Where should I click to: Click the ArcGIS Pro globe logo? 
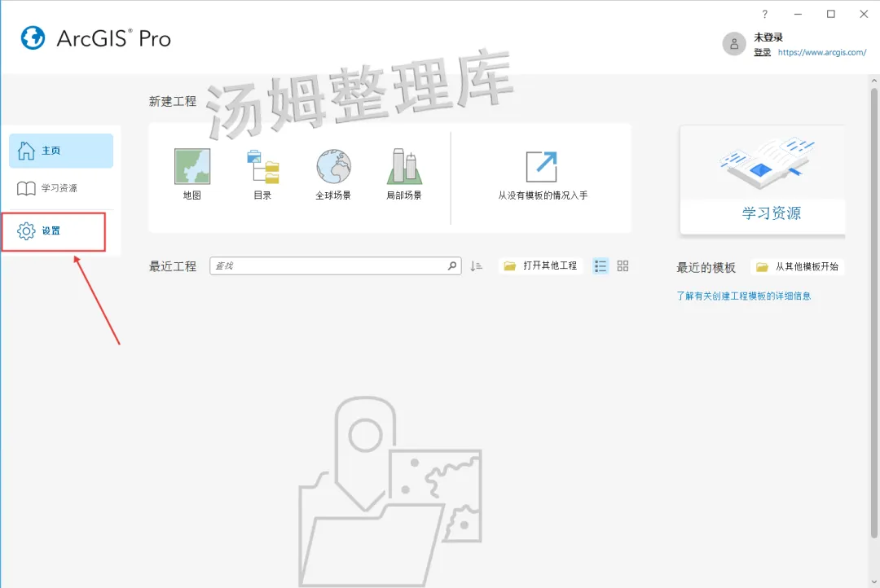pyautogui.click(x=33, y=38)
